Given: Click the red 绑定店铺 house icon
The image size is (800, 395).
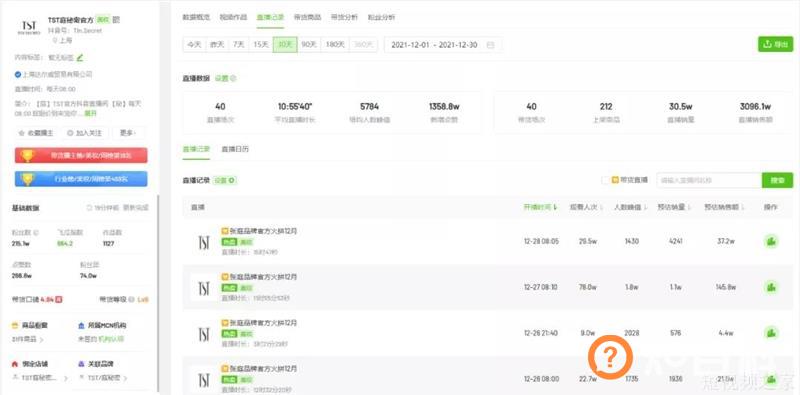Looking at the screenshot, I should point(15,364).
